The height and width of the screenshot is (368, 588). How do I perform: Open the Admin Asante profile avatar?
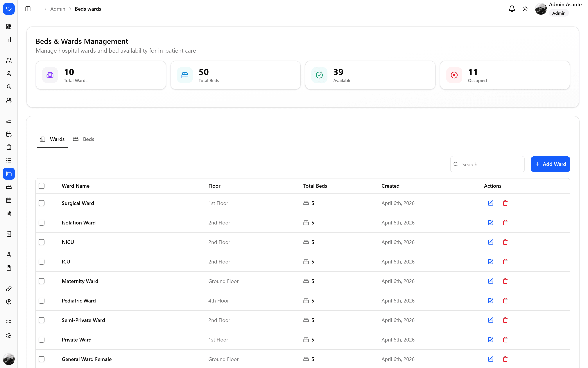point(541,9)
